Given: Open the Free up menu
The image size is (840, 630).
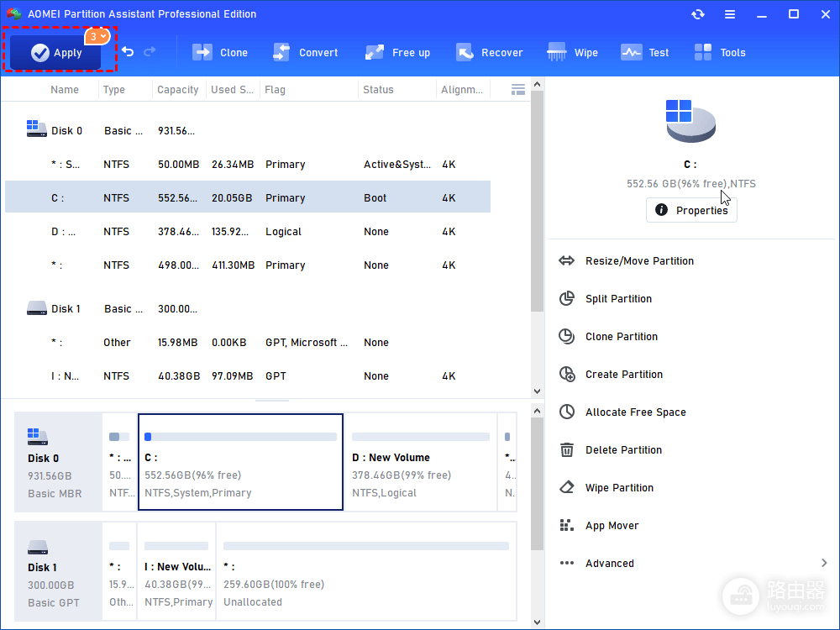Looking at the screenshot, I should coord(397,52).
